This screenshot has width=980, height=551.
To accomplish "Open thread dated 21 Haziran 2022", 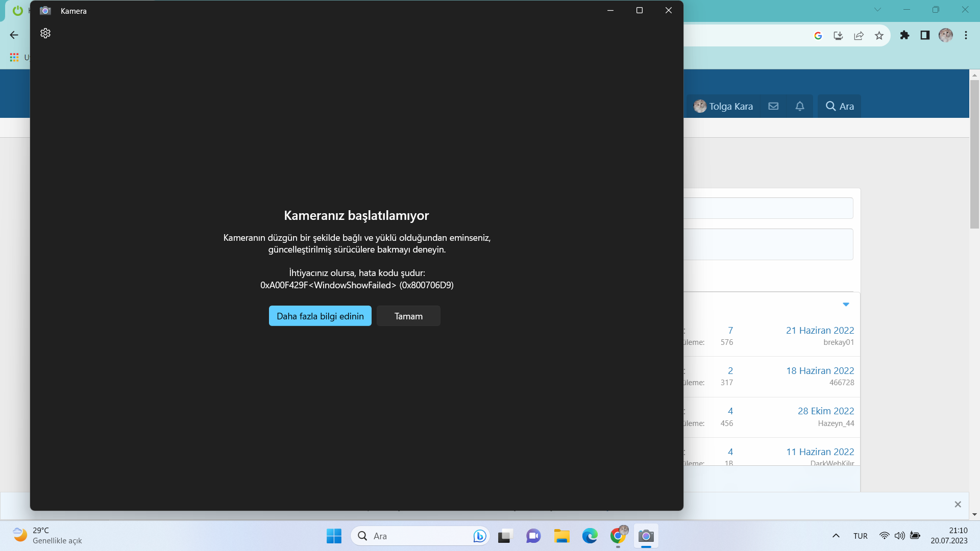I will coord(820,330).
